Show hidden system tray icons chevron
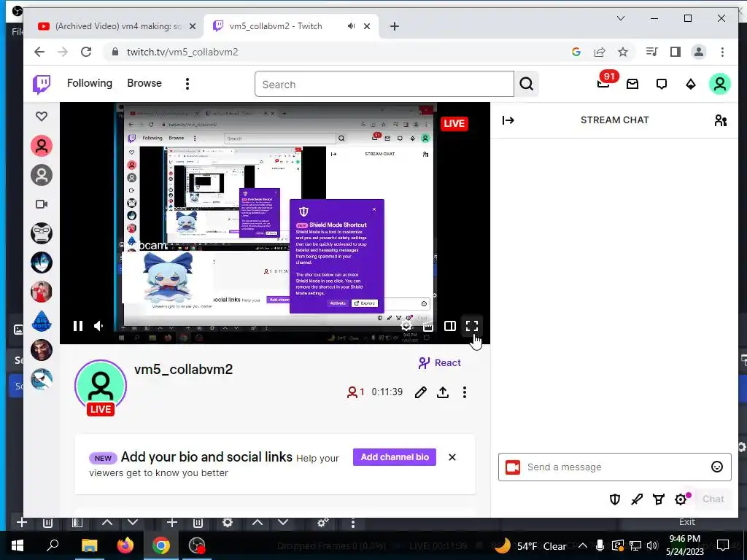The image size is (747, 560). 582,546
